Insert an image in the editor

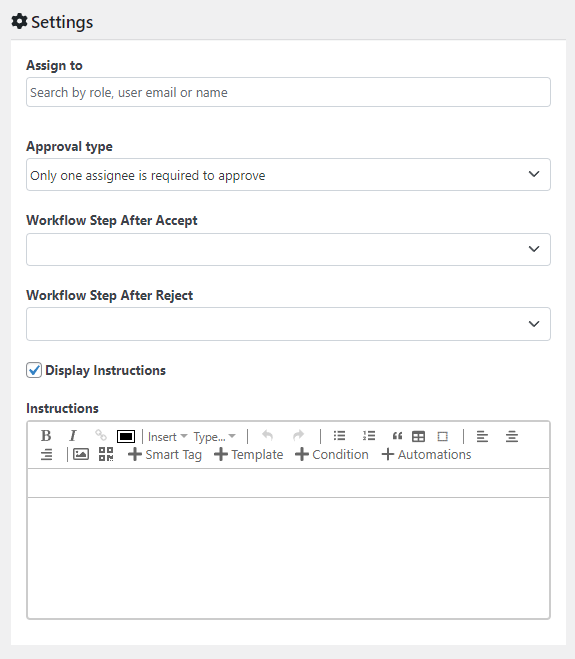pos(81,454)
